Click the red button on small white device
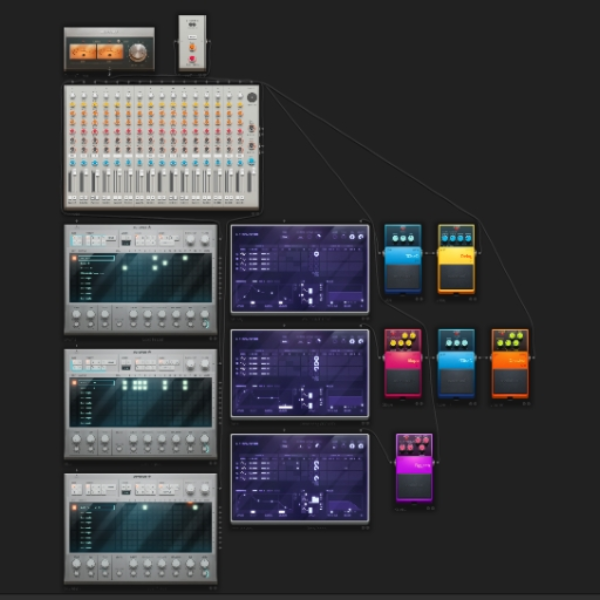 tap(192, 59)
